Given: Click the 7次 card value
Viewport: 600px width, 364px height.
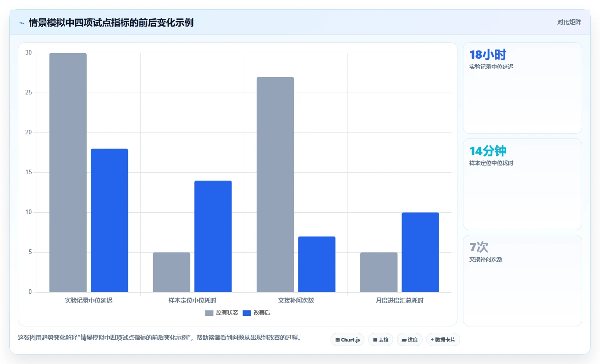Looking at the screenshot, I should 479,248.
